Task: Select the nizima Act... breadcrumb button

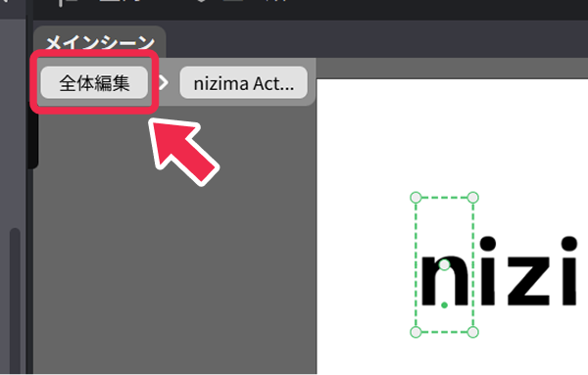Action: click(x=243, y=83)
